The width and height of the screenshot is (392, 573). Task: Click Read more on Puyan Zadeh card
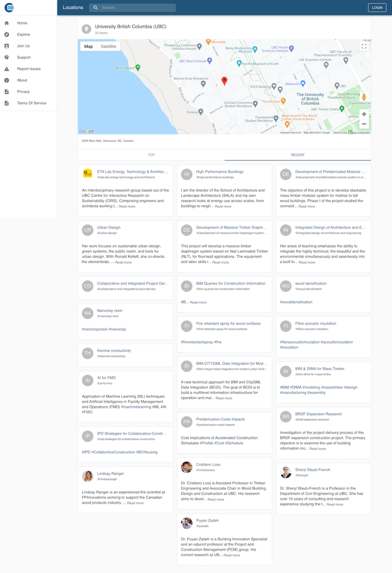pos(232,555)
